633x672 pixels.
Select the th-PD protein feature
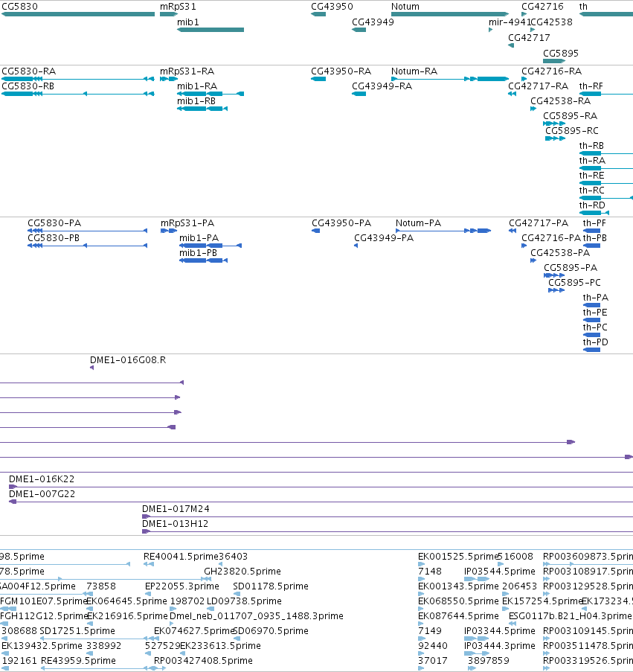591,351
